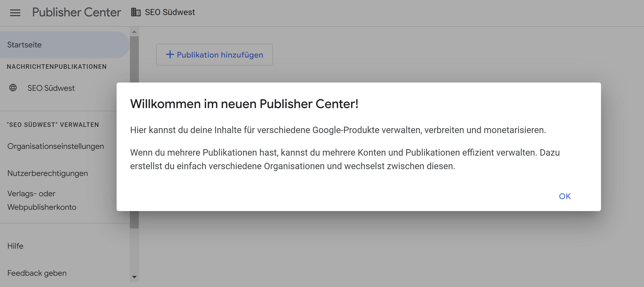Image resolution: width=644 pixels, height=287 pixels.
Task: Click the NACHRICHTENPUBLIKATIONEN section header
Action: tap(56, 67)
